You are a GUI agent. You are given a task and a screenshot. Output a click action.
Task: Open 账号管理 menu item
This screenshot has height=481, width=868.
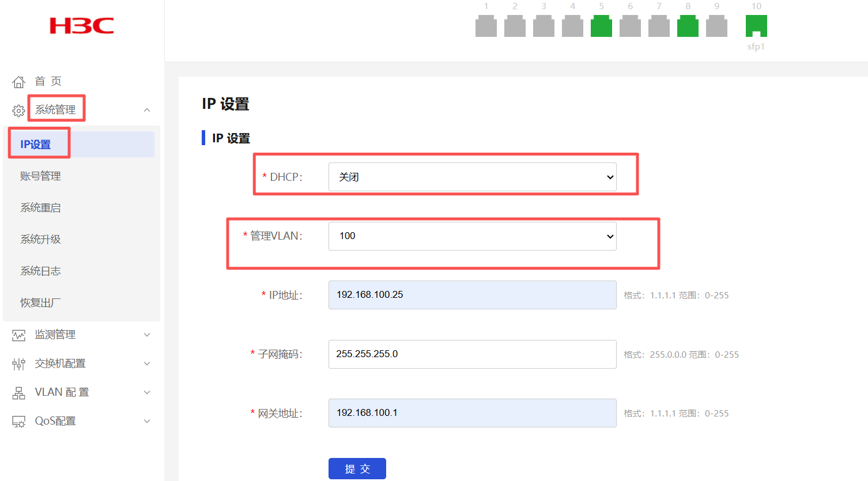point(40,176)
